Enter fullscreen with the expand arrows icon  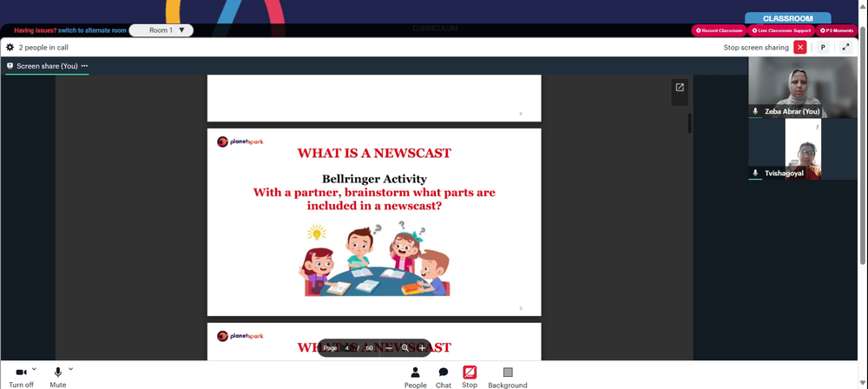tap(845, 47)
